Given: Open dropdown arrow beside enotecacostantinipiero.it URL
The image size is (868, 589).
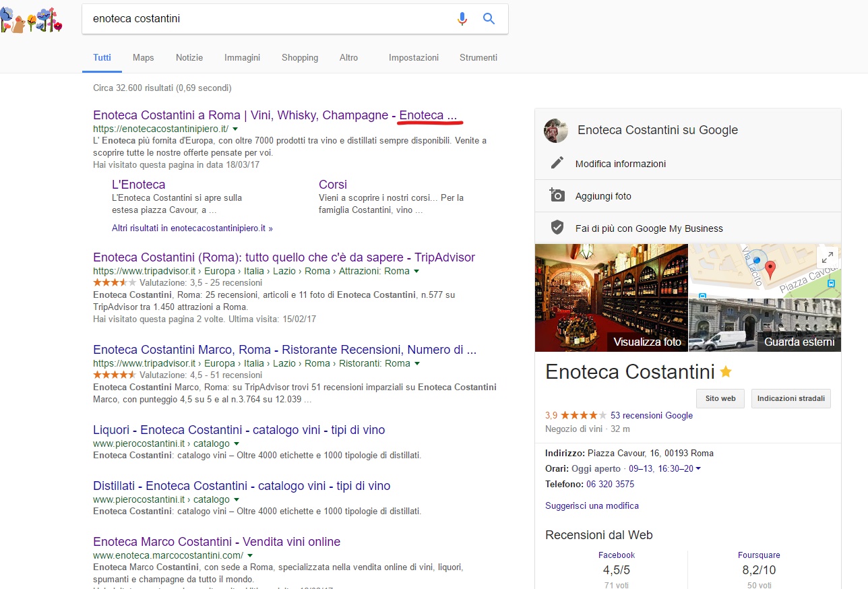Looking at the screenshot, I should pyautogui.click(x=235, y=129).
